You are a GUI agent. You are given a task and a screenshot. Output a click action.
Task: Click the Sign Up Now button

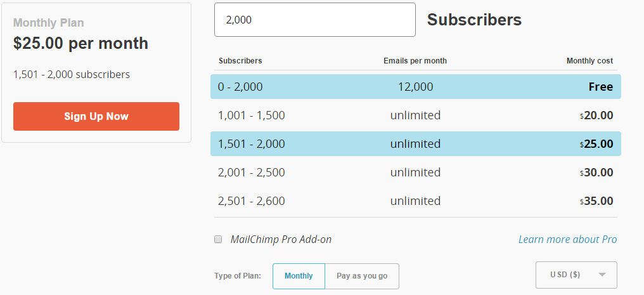(x=96, y=116)
